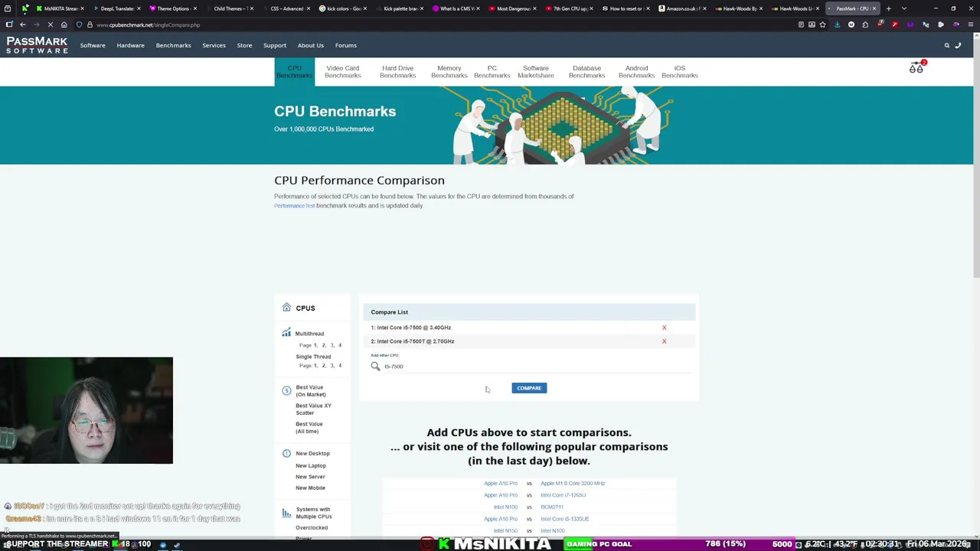This screenshot has height=551, width=980.
Task: Bookmark this page with star icon
Action: click(x=823, y=24)
